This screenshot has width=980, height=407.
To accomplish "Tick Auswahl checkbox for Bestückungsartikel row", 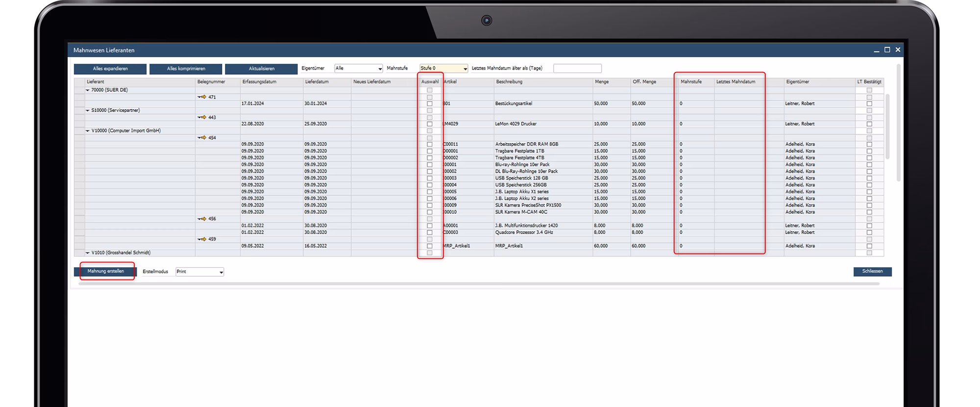I will pyautogui.click(x=430, y=104).
